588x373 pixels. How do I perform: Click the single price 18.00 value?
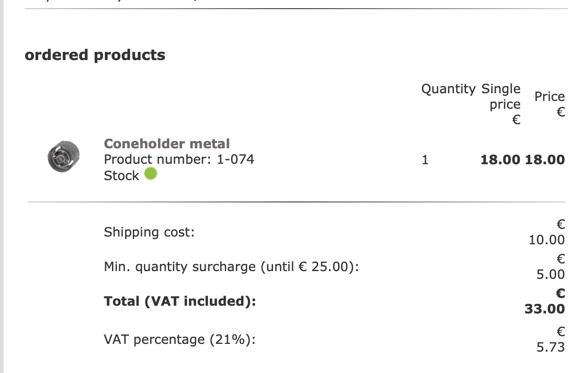[500, 160]
